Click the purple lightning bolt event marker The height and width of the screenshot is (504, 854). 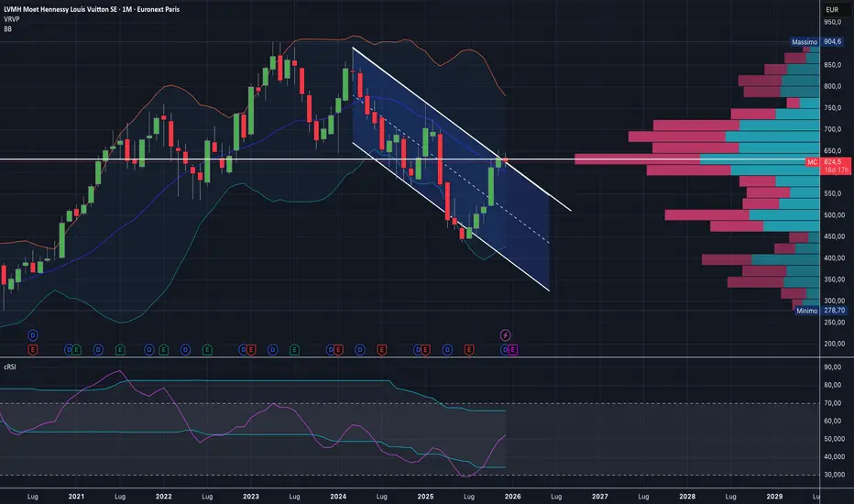(505, 335)
